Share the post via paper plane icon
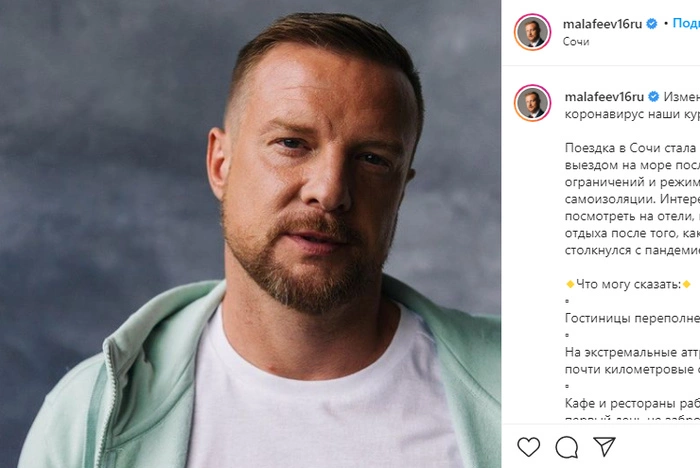This screenshot has width=700, height=468. [604, 446]
